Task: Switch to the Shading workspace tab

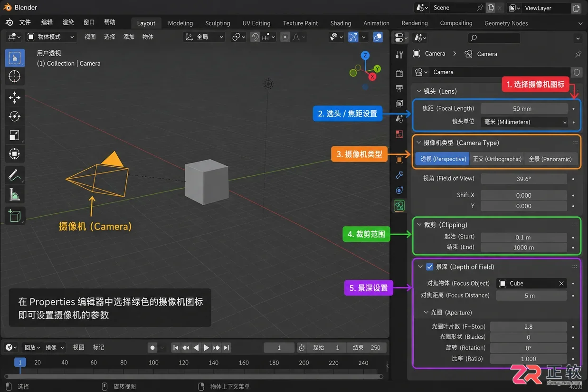Action: click(341, 23)
